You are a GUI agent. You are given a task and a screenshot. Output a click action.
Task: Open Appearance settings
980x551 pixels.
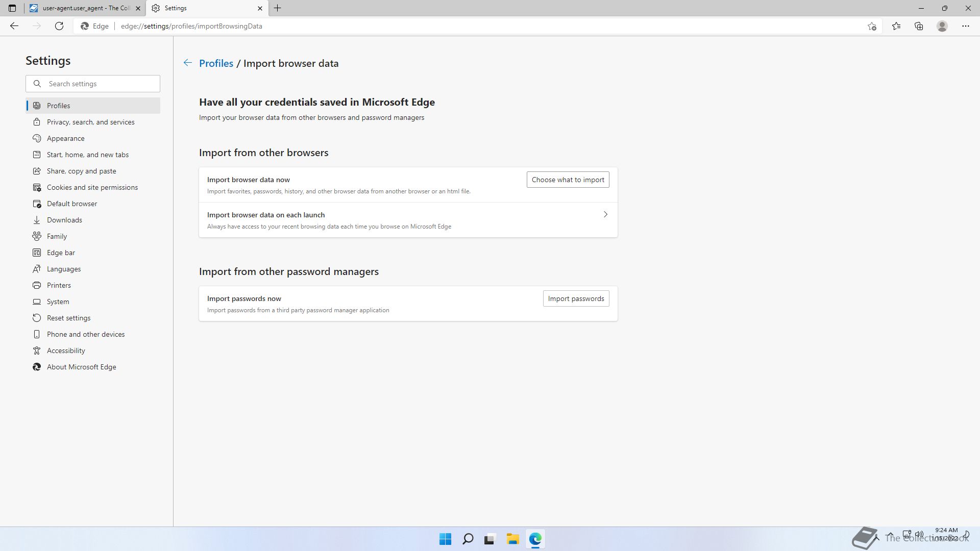(x=93, y=138)
